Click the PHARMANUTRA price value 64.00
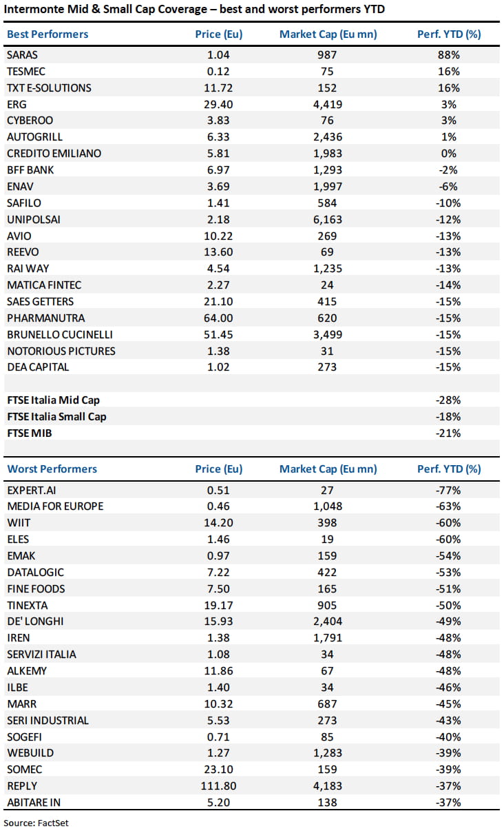The image size is (504, 831). 218,318
